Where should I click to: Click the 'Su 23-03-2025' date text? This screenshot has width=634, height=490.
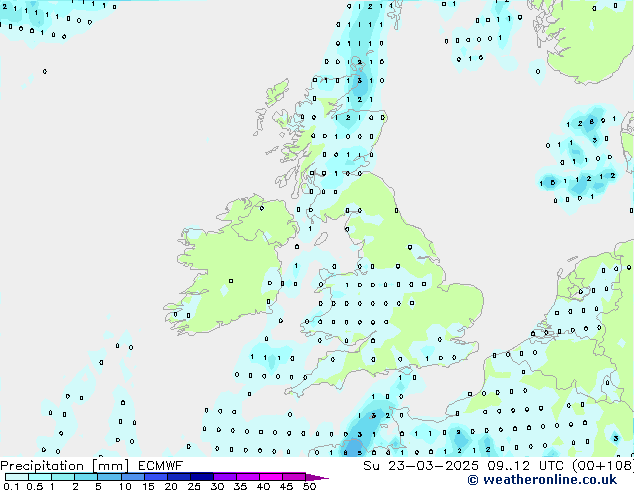pyautogui.click(x=421, y=466)
